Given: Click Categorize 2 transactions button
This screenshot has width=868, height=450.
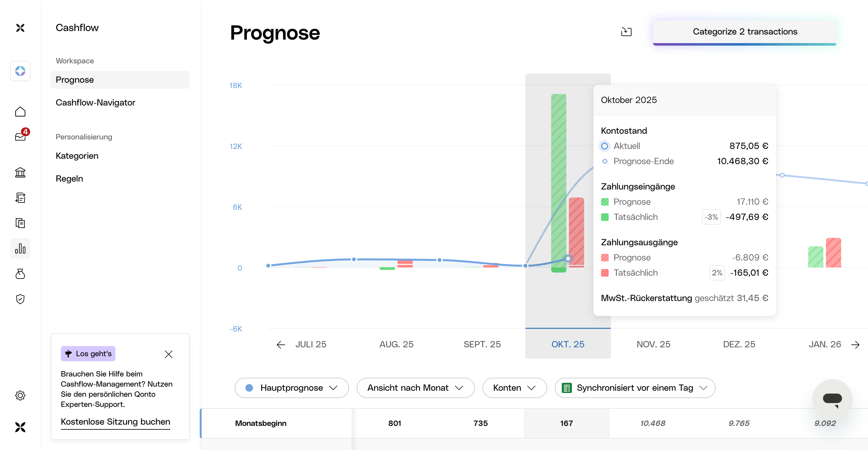Looking at the screenshot, I should pos(745,32).
